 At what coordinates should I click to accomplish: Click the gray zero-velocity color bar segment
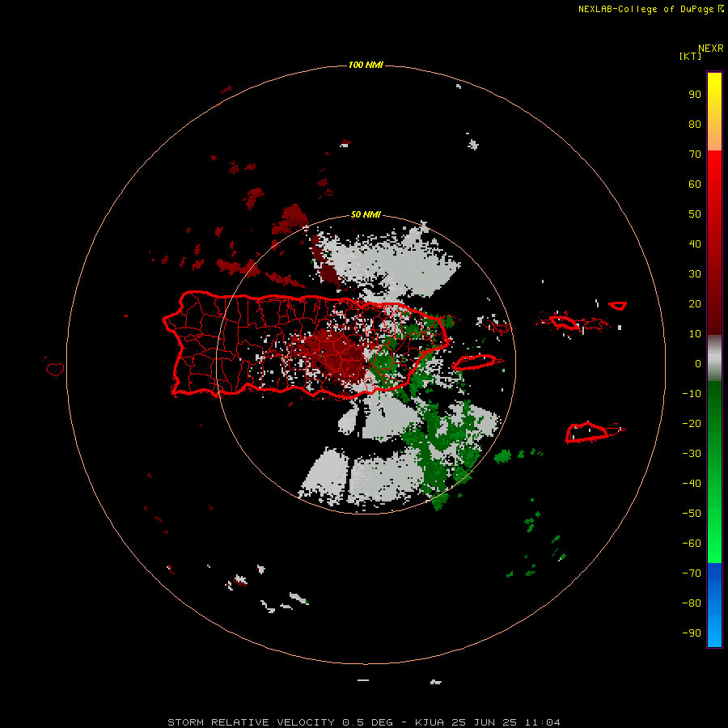[714, 358]
